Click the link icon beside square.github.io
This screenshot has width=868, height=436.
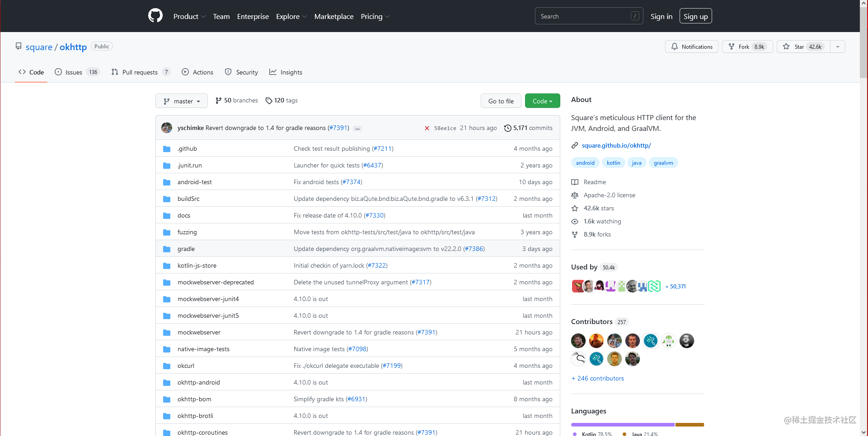coord(575,145)
